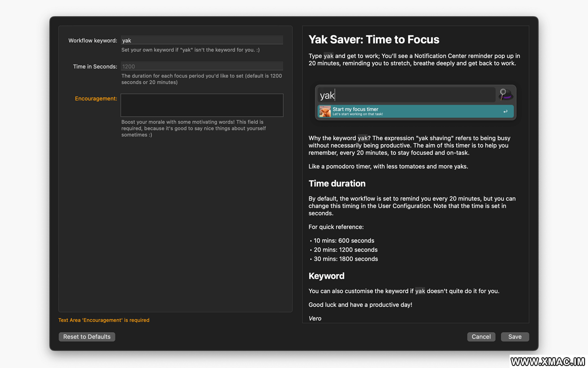588x368 pixels.
Task: Click the 30 mins: 1800 seconds bullet
Action: point(345,259)
